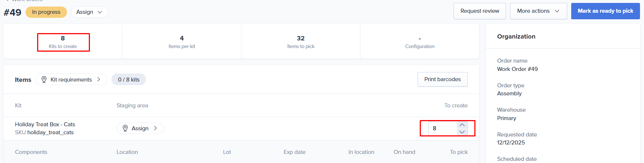Click the Components column header
Screen dimensions: 644x163
pos(31,152)
